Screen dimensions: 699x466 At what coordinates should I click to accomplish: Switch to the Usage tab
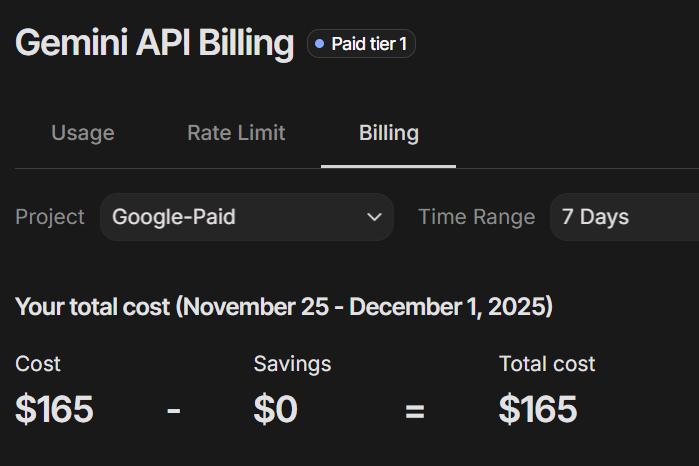coord(83,133)
